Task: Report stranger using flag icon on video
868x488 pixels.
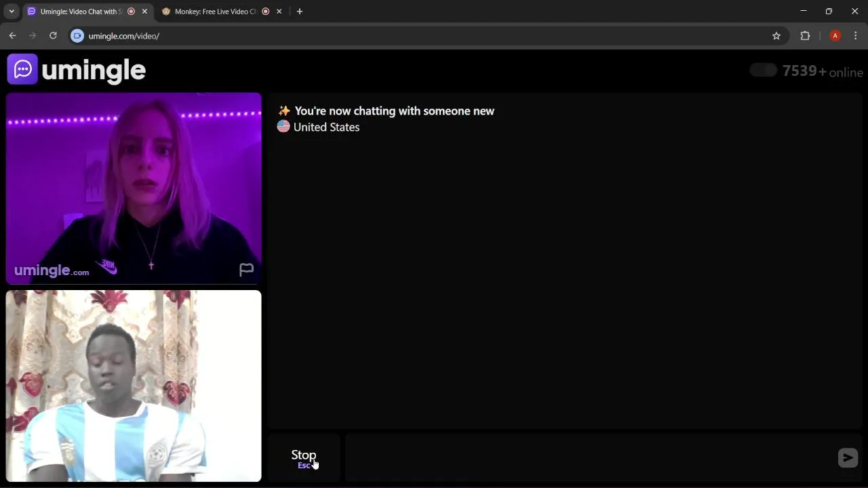Action: click(x=246, y=270)
